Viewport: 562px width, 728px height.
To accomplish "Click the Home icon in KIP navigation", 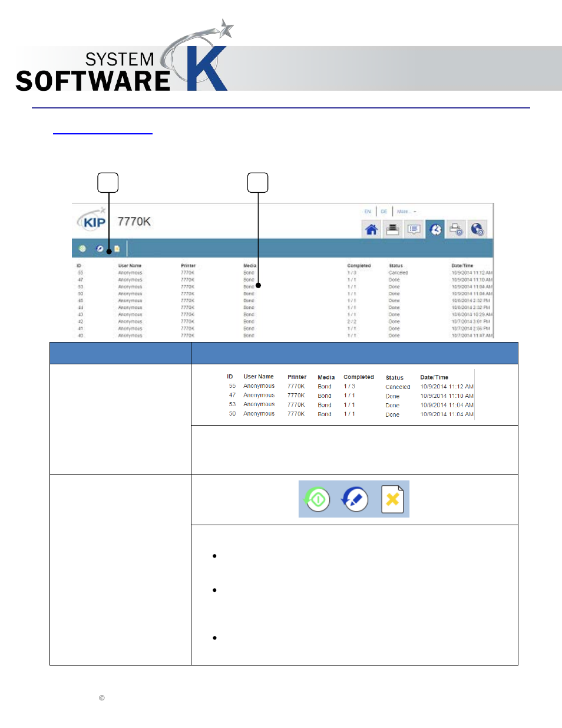I will [x=371, y=229].
